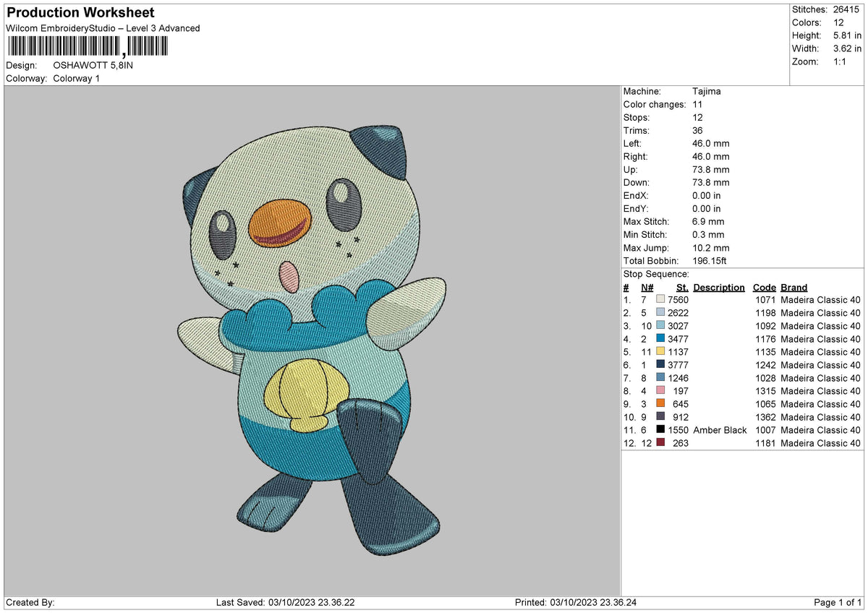
Task: Click the Production Worksheet title
Action: 80,13
